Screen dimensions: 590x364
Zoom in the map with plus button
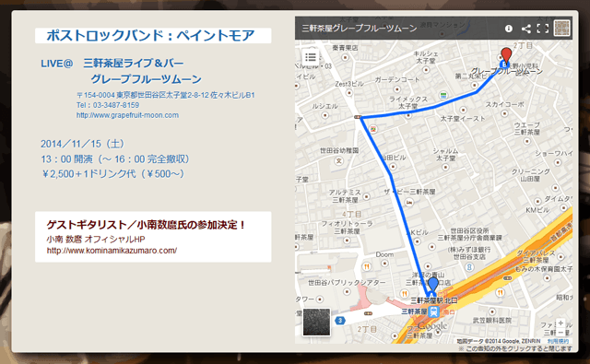point(560,323)
